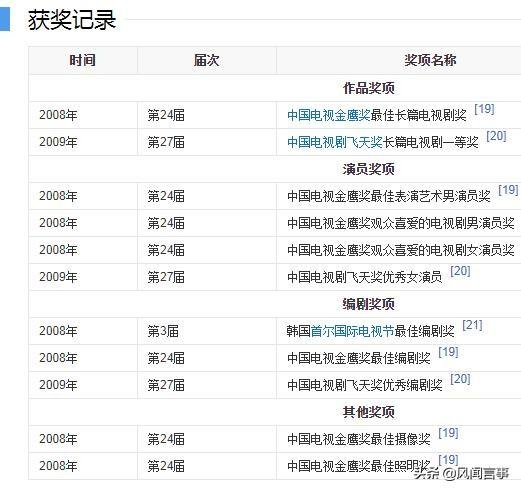Click the 届次 column header
The image size is (521, 492).
(x=207, y=60)
